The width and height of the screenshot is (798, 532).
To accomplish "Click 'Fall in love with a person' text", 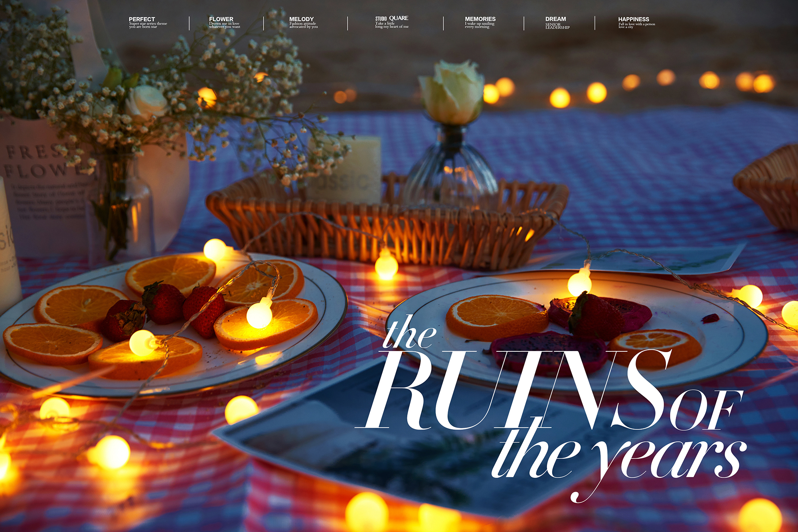I will (636, 24).
